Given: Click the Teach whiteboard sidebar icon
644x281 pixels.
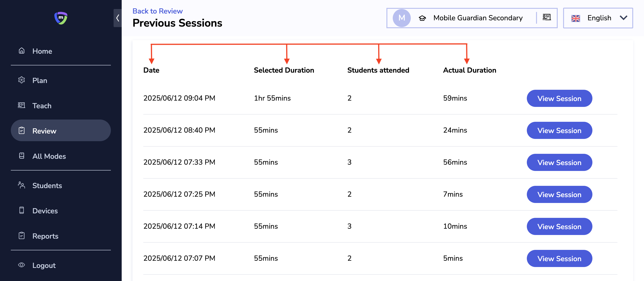Looking at the screenshot, I should pyautogui.click(x=22, y=105).
